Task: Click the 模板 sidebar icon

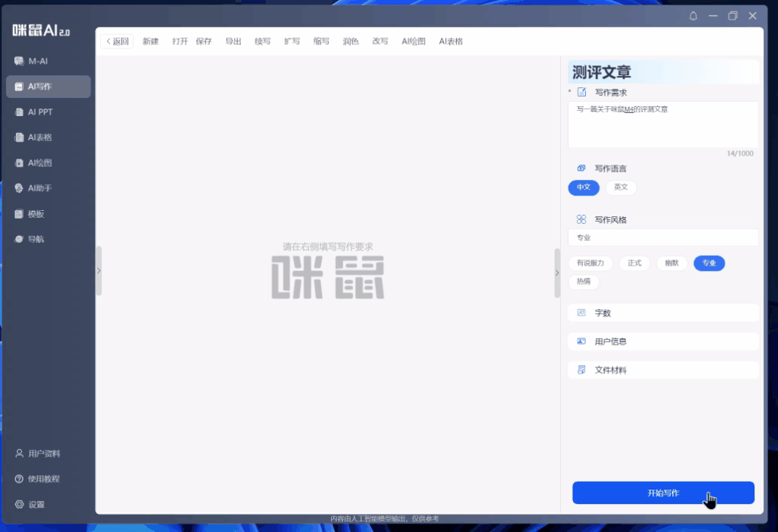Action: [x=20, y=214]
